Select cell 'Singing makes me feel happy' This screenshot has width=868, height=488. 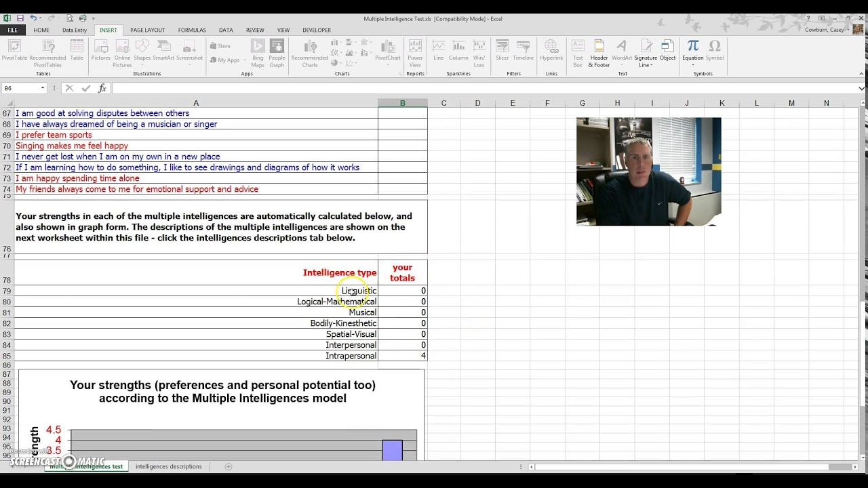click(x=196, y=146)
